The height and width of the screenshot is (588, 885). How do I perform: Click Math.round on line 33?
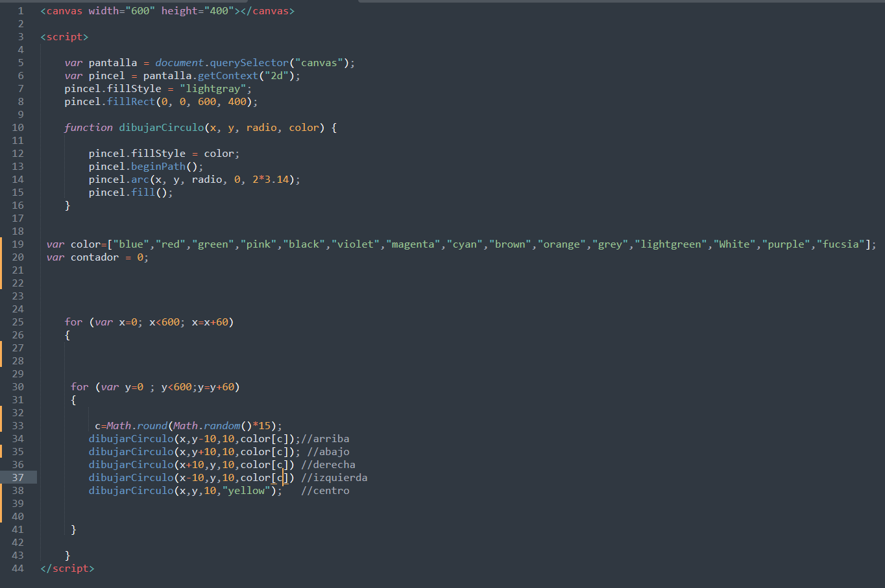[137, 426]
